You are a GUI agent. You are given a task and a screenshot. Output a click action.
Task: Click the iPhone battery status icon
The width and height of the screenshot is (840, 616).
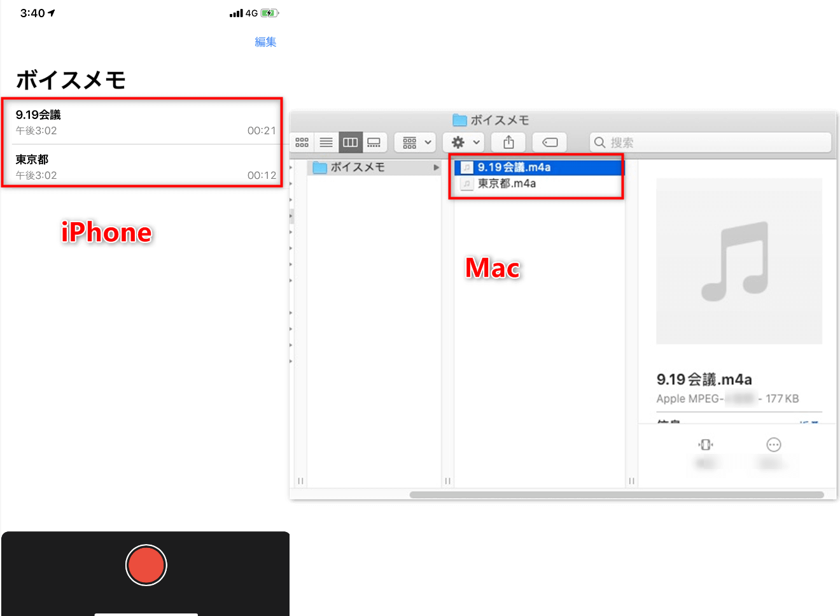270,13
